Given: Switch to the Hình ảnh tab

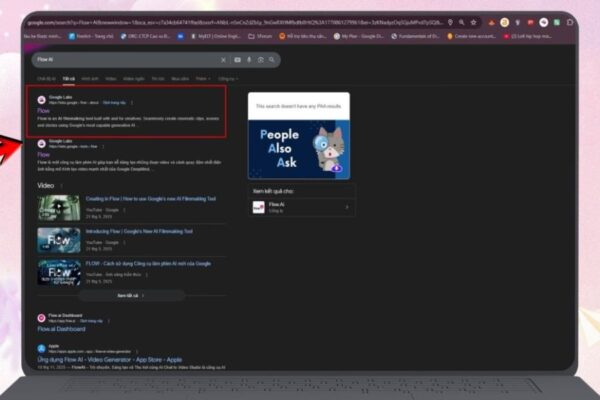Looking at the screenshot, I should 90,78.
